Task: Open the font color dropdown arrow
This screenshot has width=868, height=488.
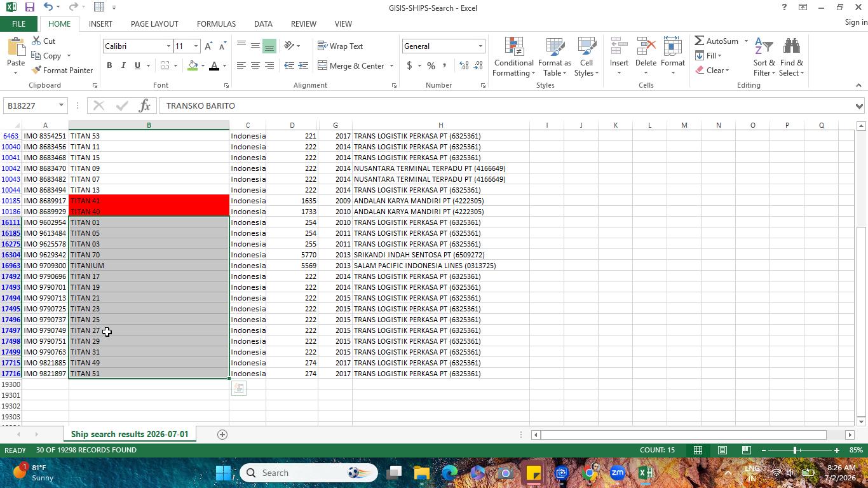Action: (224, 66)
